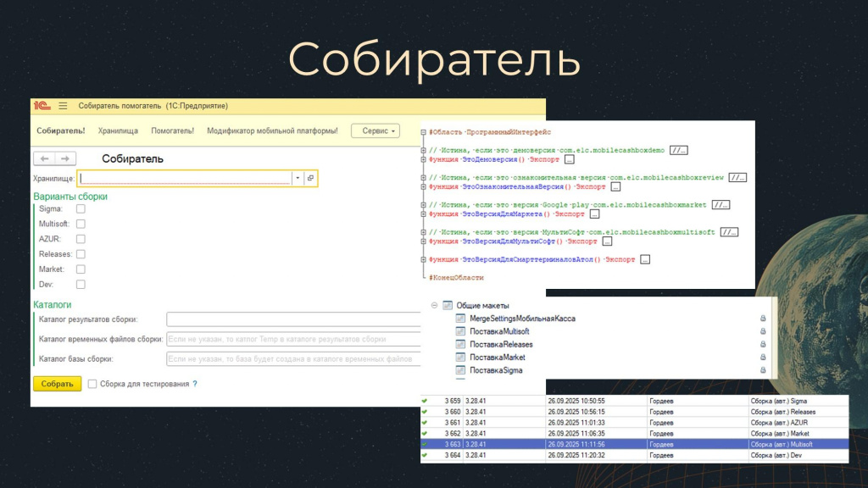868x488 pixels.
Task: Click the green checkmark in row 3 664
Action: [425, 455]
